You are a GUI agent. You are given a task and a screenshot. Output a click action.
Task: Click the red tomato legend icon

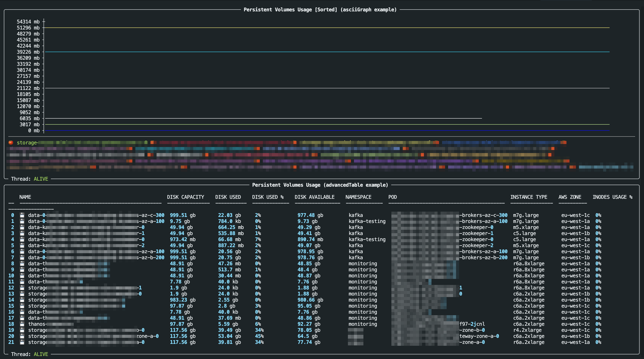(x=11, y=142)
